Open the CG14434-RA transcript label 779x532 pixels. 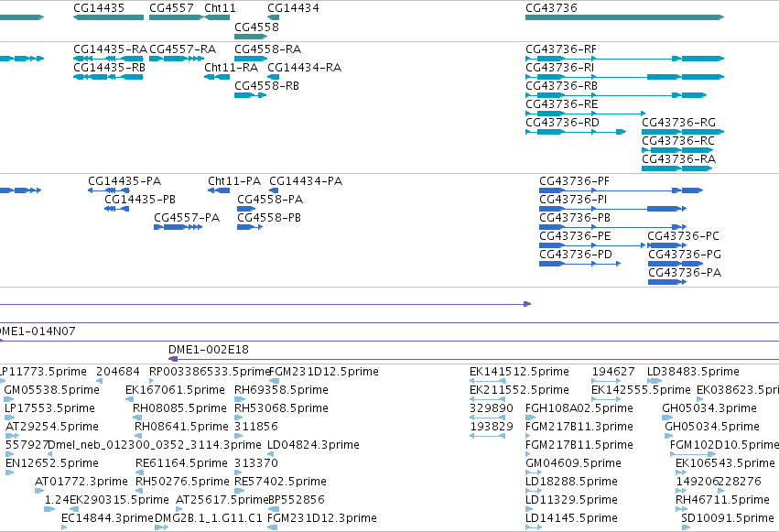point(305,68)
